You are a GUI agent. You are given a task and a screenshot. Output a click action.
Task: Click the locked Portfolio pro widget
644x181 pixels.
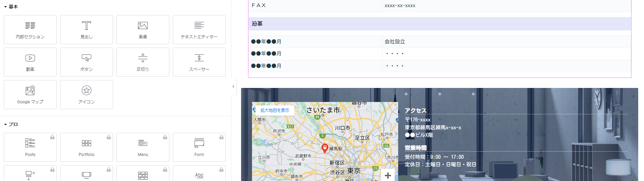pyautogui.click(x=86, y=147)
